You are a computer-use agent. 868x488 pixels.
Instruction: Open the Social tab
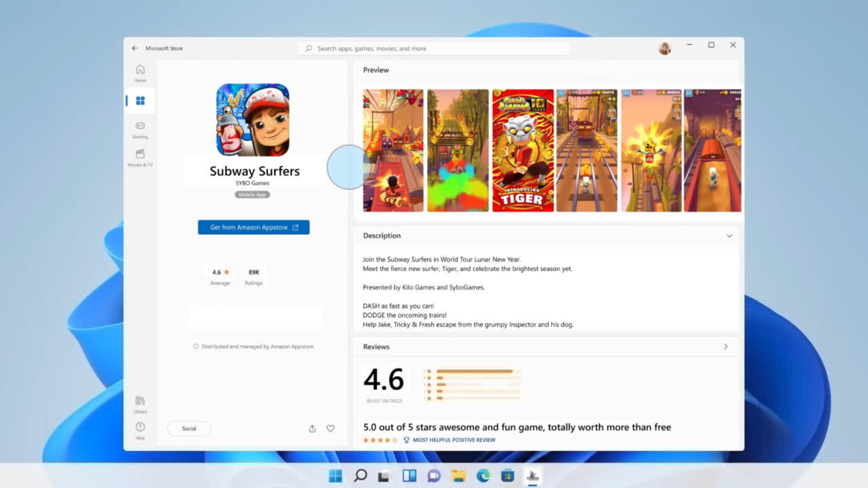pyautogui.click(x=189, y=429)
